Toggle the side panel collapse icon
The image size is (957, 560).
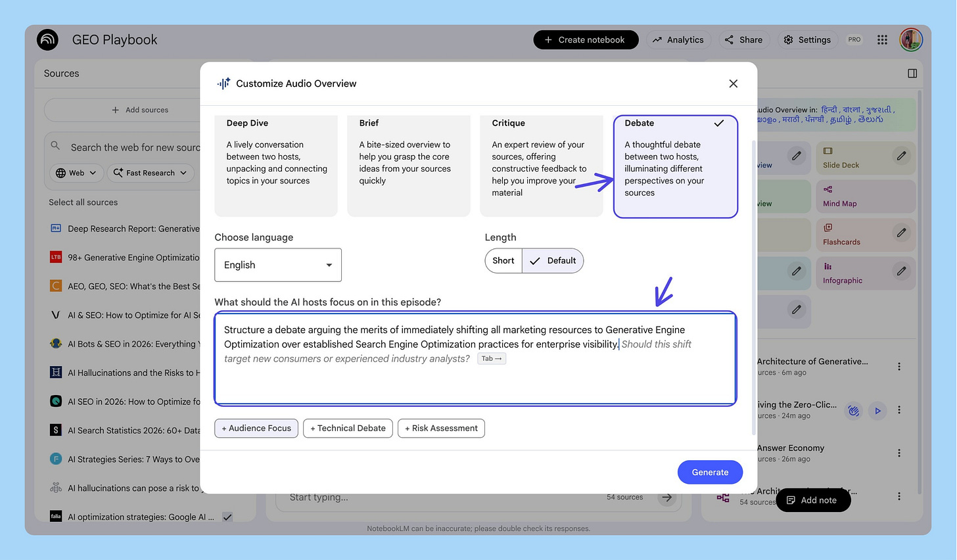click(912, 74)
